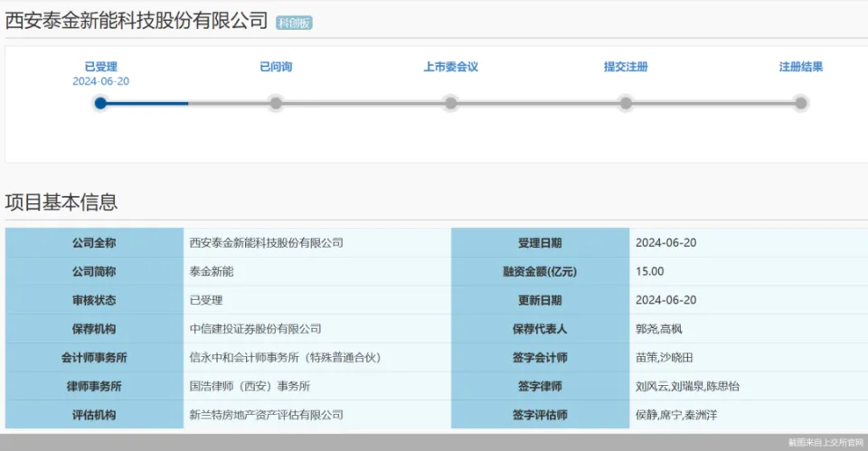Open the 提交注册 stage label
This screenshot has width=868, height=451.
626,67
